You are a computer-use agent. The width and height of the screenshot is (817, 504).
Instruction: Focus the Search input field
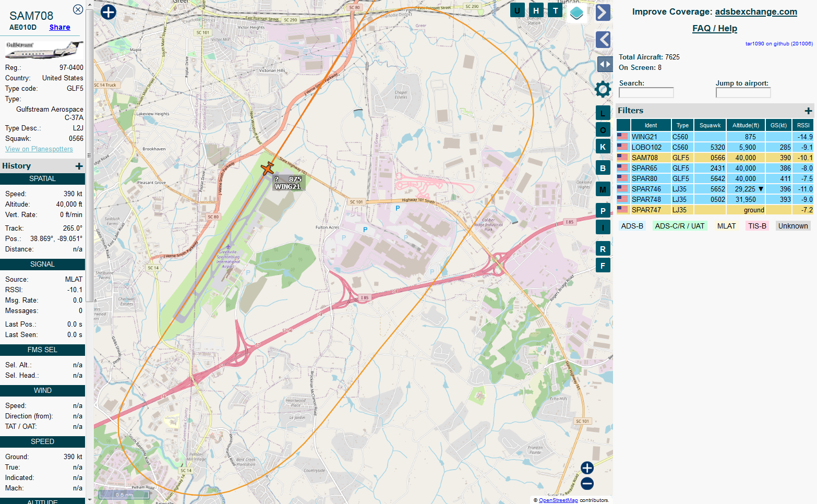coord(646,92)
